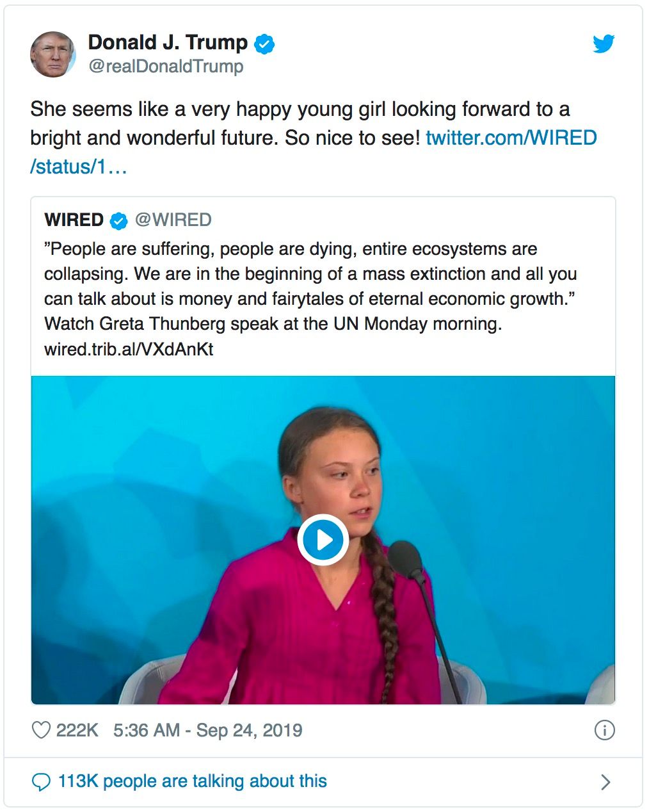Open the tweet info icon
The height and width of the screenshot is (812, 649).
(604, 731)
